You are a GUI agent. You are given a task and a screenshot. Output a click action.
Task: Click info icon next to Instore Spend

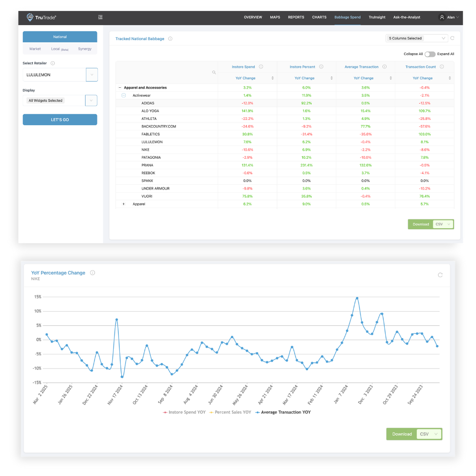(261, 67)
